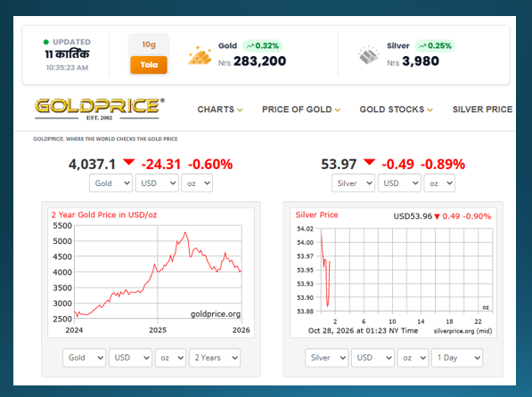Click the 53.97 silver spot price
The image size is (532, 397).
click(339, 165)
